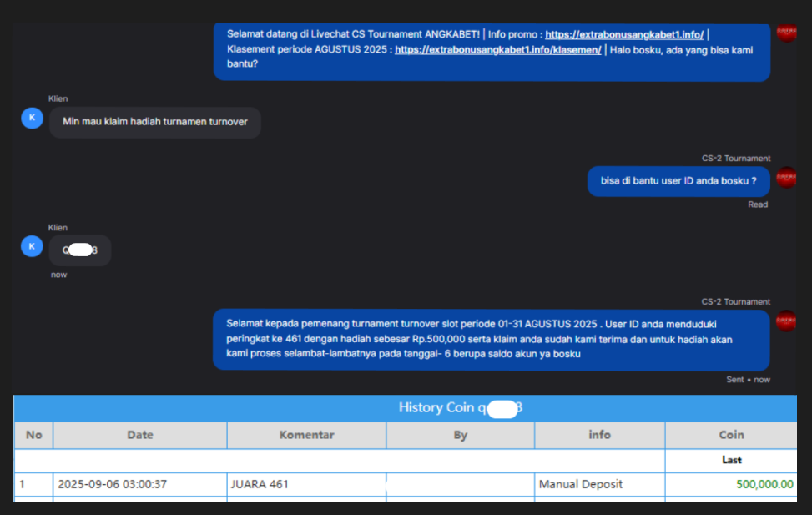
Task: Select date cell '2025-09-06 03:00:37'
Action: click(140, 484)
